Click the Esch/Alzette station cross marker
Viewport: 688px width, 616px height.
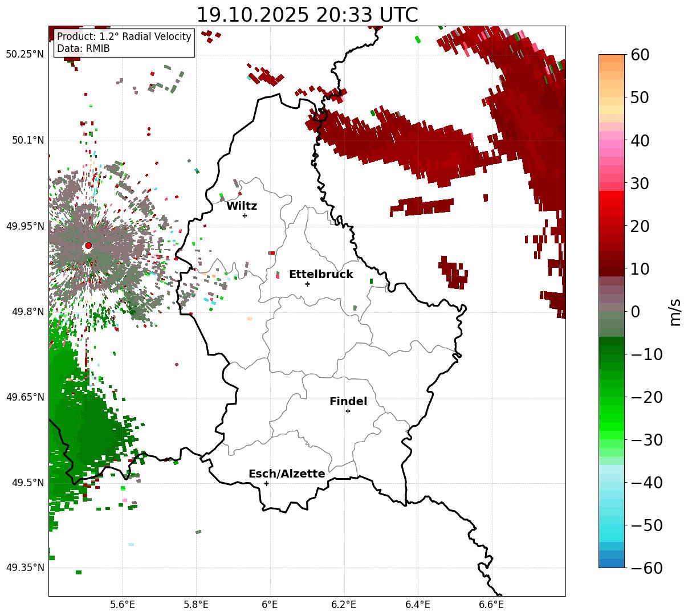tap(266, 483)
